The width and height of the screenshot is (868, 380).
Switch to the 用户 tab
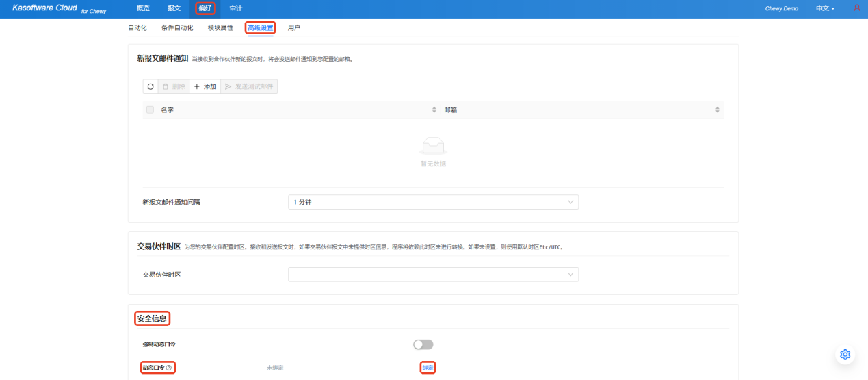pos(293,28)
